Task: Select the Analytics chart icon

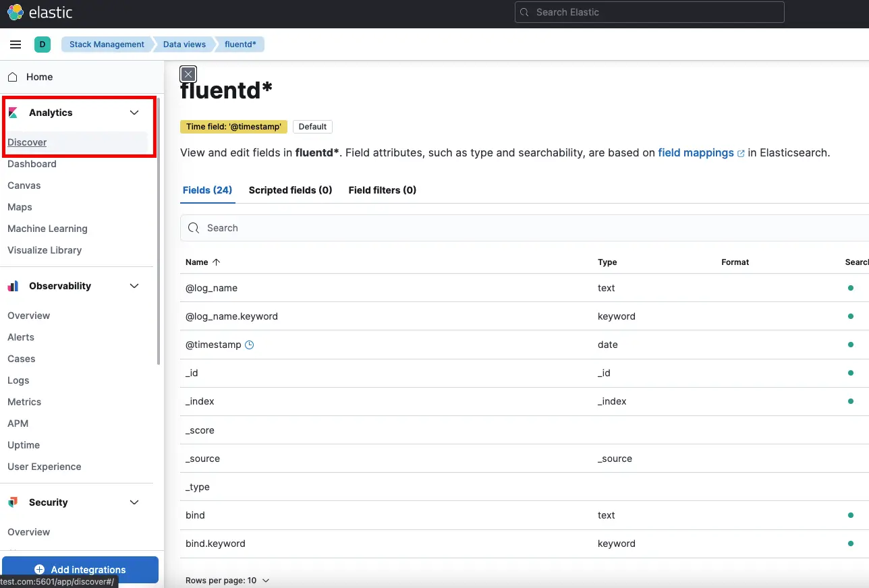Action: (15, 113)
